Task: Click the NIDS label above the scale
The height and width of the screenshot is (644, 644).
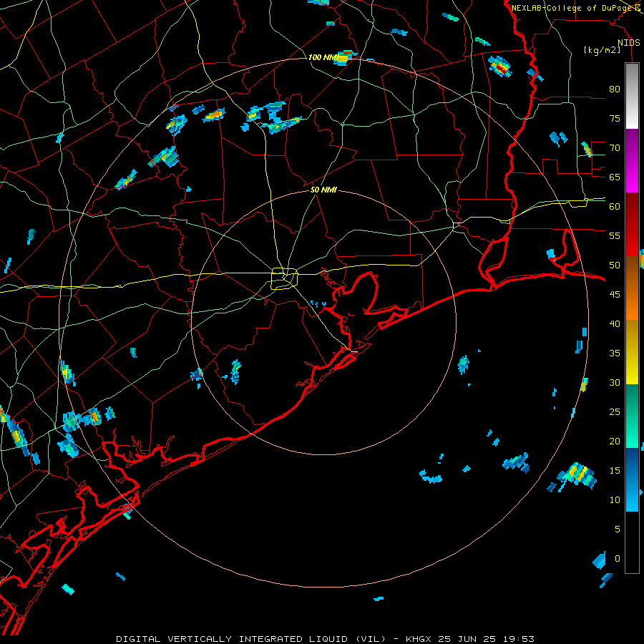Action: 629,43
